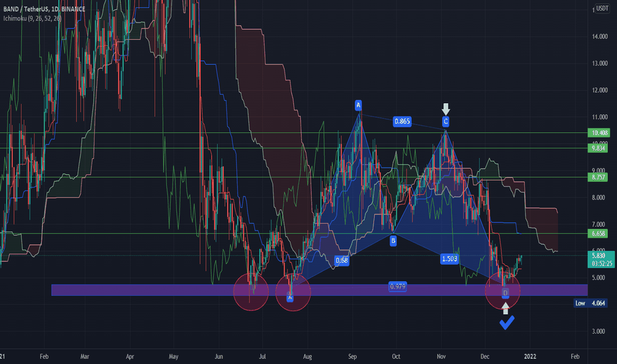Click the Oct label on time axis

point(397,357)
